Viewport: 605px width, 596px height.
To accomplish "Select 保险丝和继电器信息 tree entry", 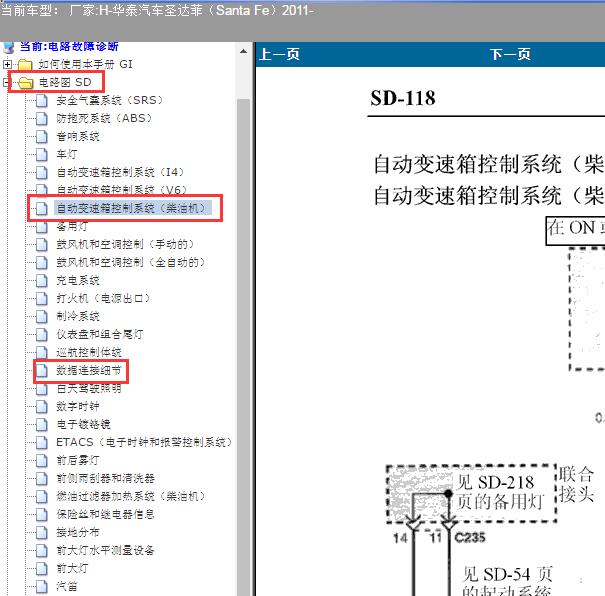I will (105, 515).
